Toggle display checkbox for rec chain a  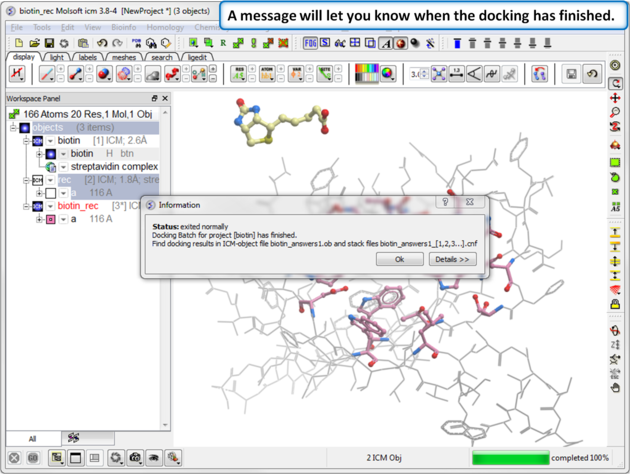click(51, 193)
